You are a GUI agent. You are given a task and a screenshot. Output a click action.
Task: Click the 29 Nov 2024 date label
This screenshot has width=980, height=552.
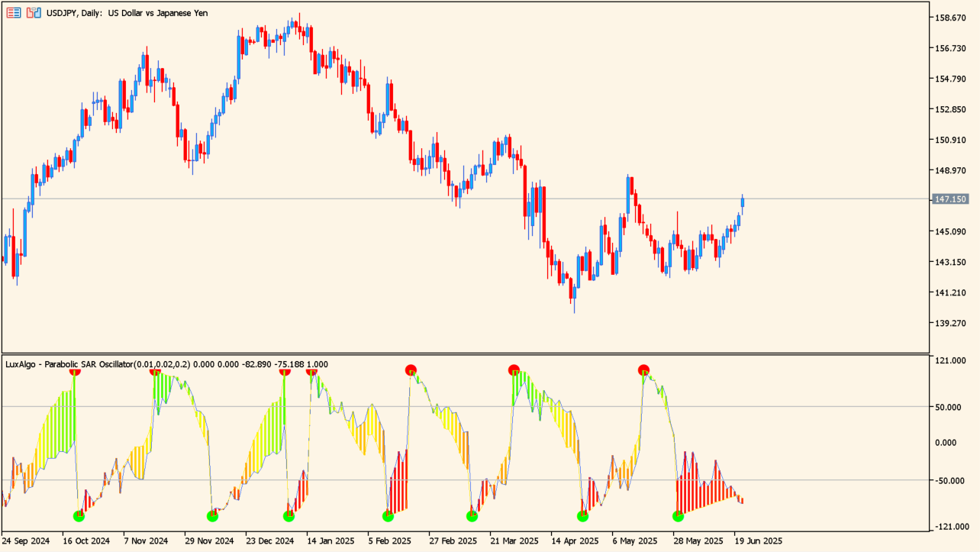(208, 541)
